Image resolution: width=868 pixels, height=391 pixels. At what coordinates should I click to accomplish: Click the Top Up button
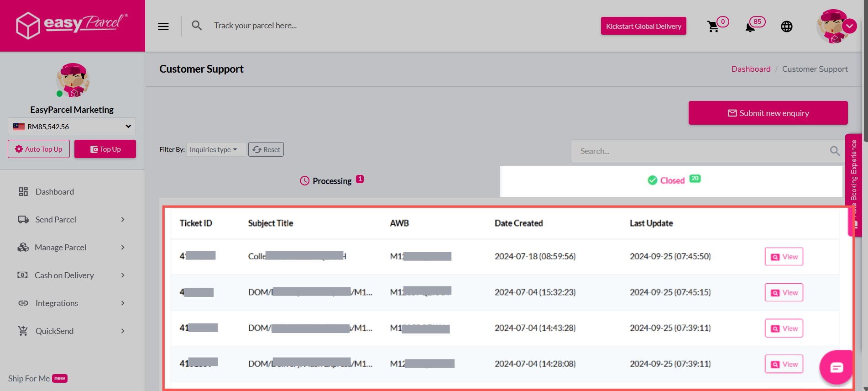pyautogui.click(x=105, y=149)
